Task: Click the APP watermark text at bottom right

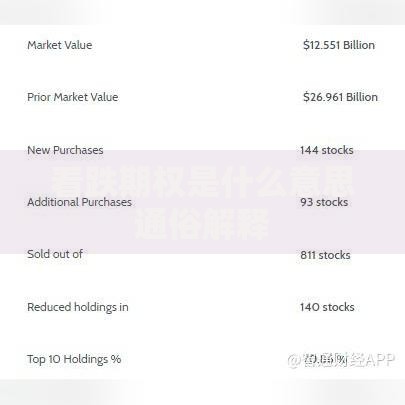Action: tap(379, 360)
